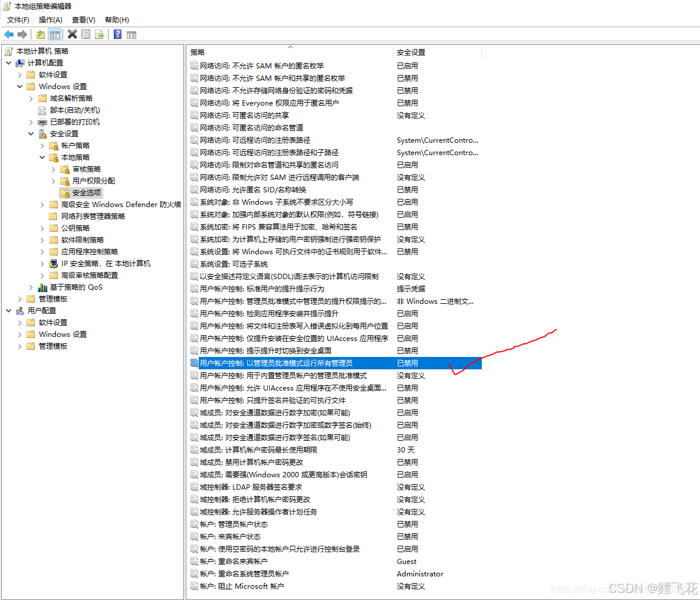Viewport: 700px width, 600px height.
Task: Click the Properties toolbar icon
Action: tap(86, 34)
